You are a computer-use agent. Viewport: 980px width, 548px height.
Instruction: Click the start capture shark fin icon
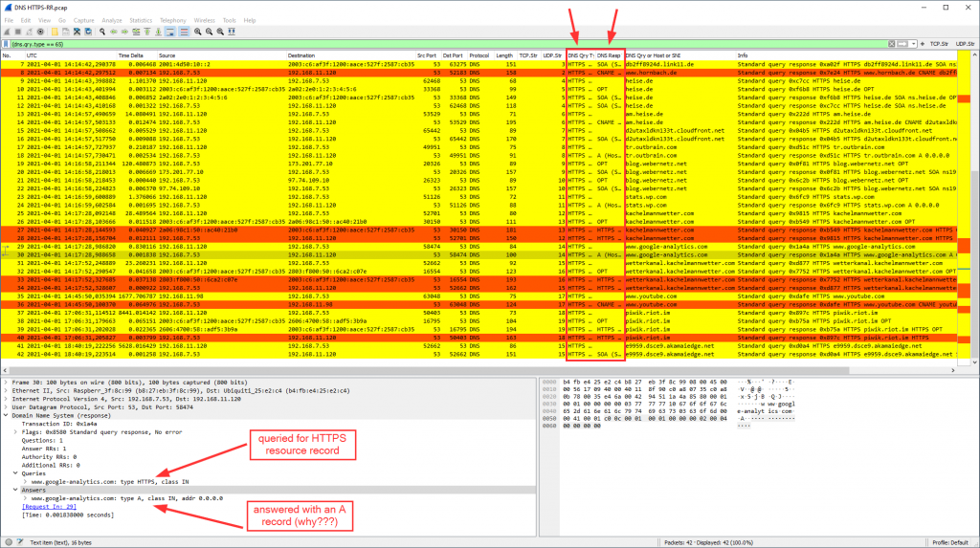7,32
